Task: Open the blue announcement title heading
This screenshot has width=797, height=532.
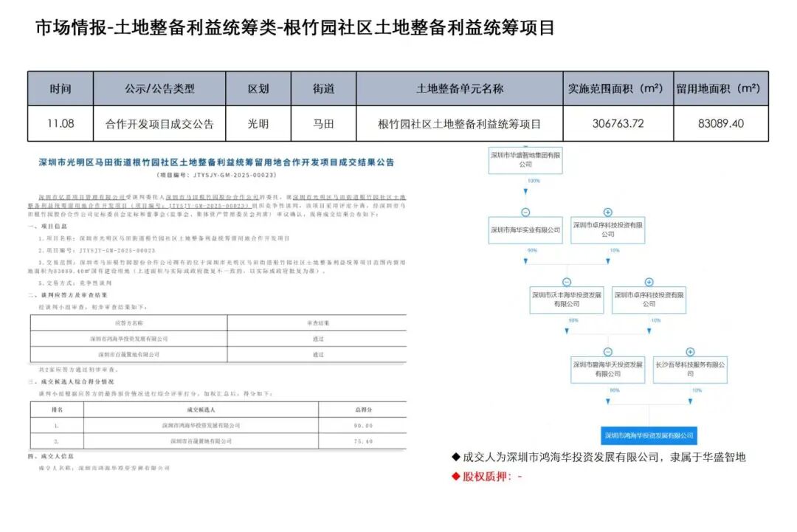Action: 216,162
